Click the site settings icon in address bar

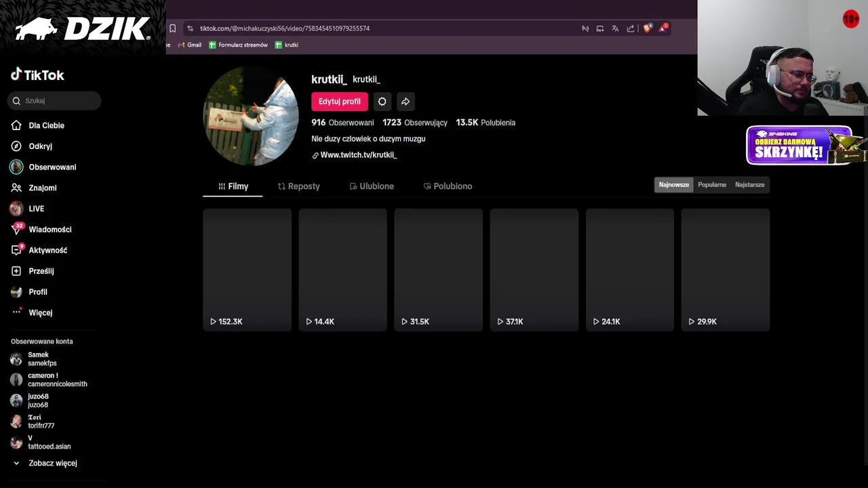point(191,28)
